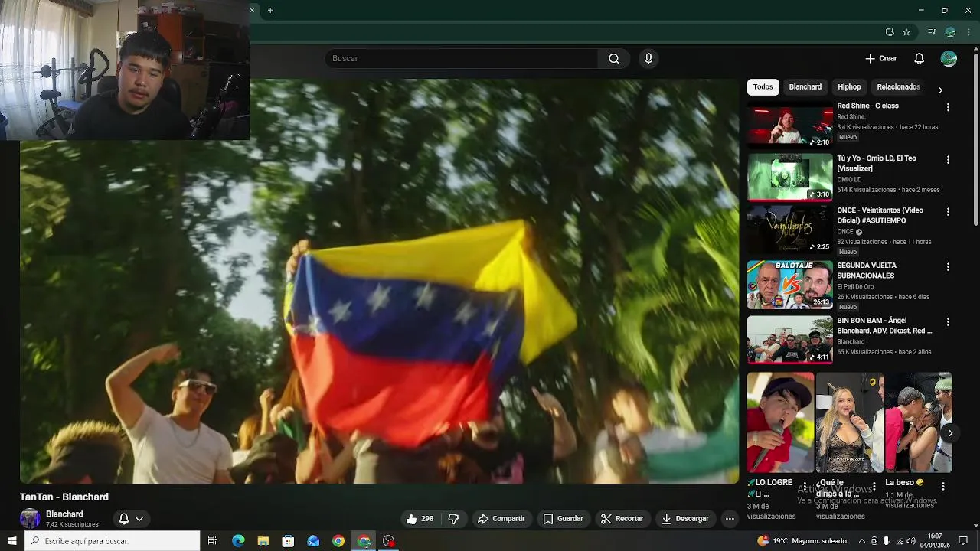Viewport: 980px width, 551px height.
Task: Open YouTube notifications bell
Action: point(920,59)
